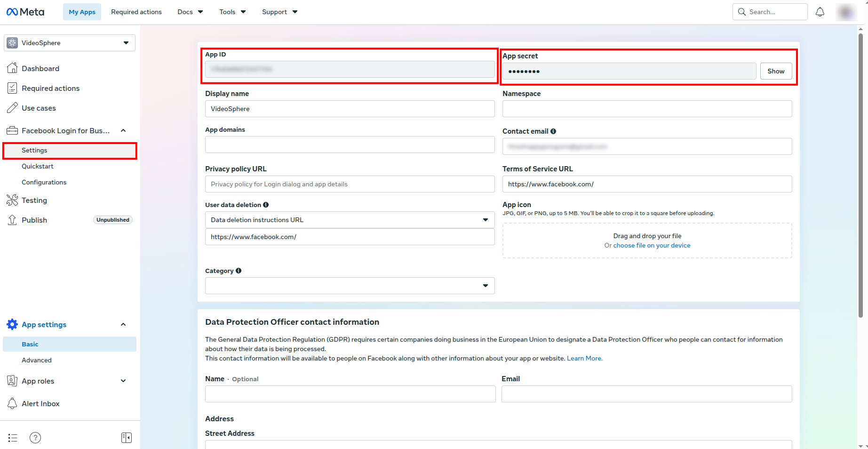This screenshot has height=449, width=868.
Task: Open the Category dropdown
Action: pos(350,286)
